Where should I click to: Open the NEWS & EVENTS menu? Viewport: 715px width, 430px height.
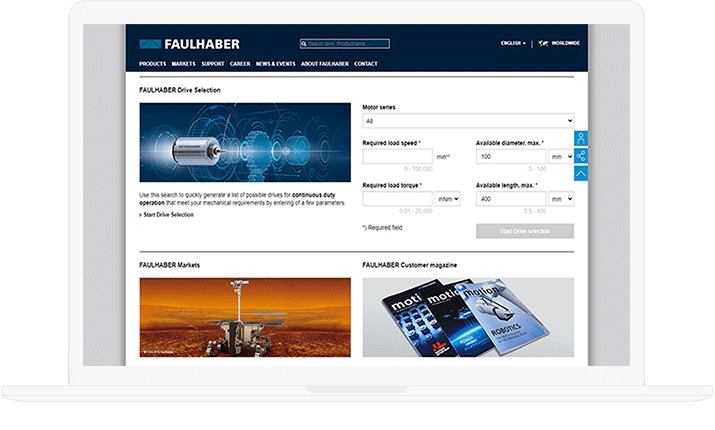point(275,64)
